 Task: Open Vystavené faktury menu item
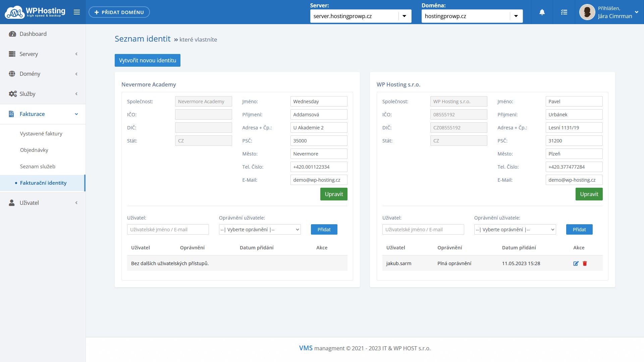(x=41, y=133)
